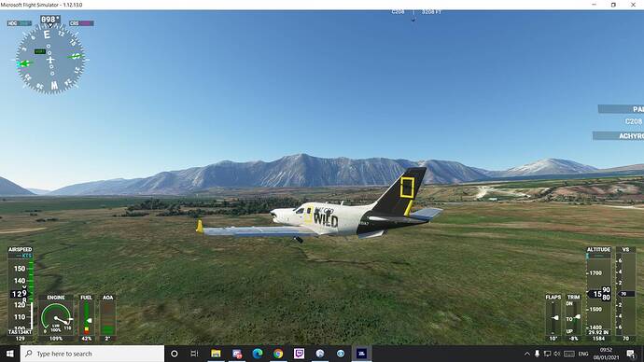The width and height of the screenshot is (644, 362).
Task: Click the ACHYRO nameplate on the right
Action: click(619, 136)
